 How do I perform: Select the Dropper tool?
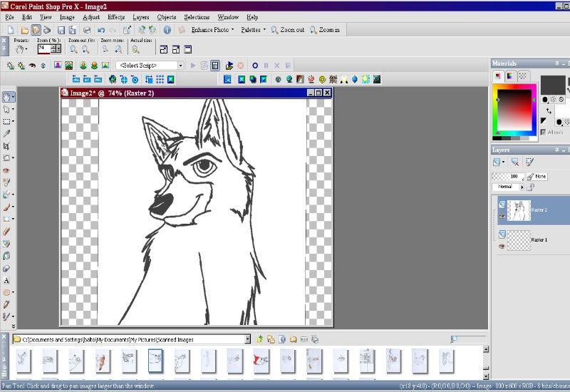click(6, 133)
